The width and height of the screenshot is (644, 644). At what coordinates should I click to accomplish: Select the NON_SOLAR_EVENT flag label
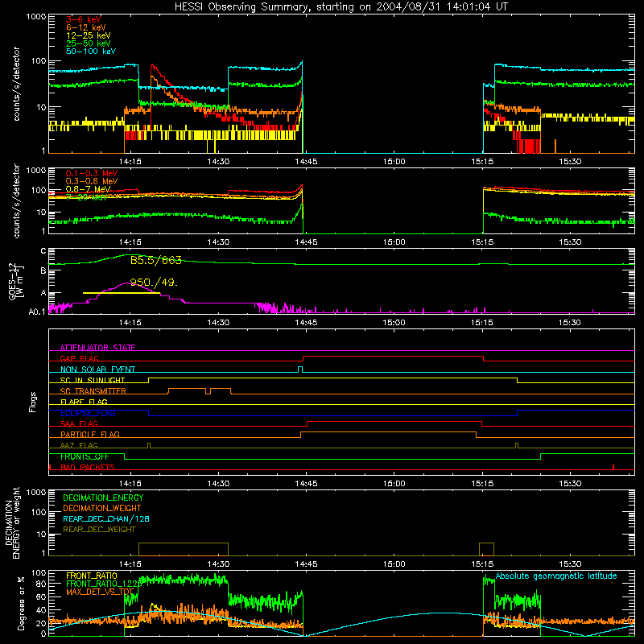click(x=97, y=369)
